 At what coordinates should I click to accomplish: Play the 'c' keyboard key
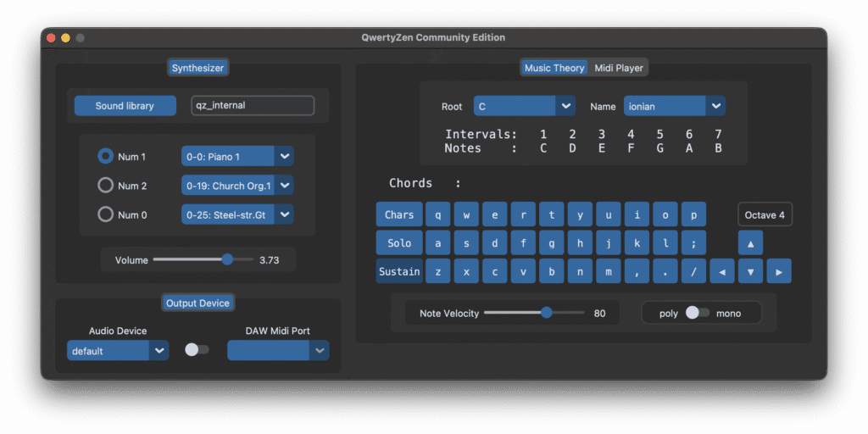click(x=495, y=271)
